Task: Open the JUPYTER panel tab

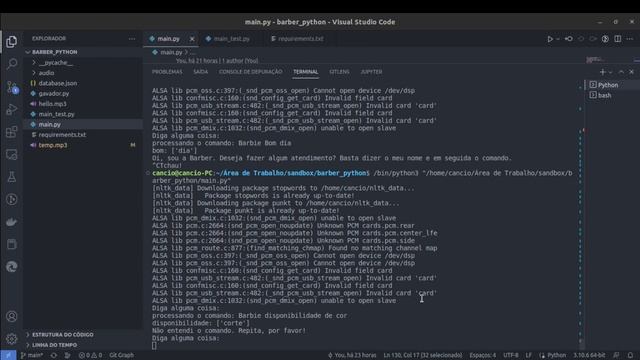Action: click(x=371, y=72)
